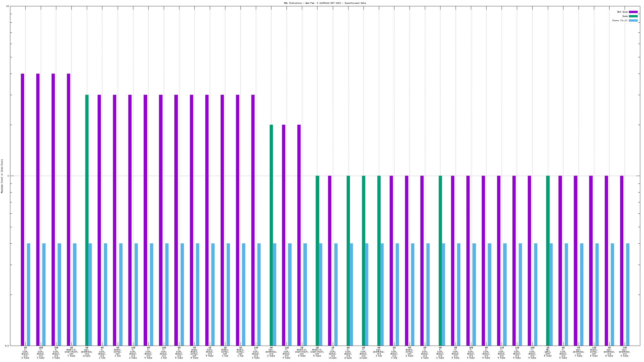The height and width of the screenshot is (362, 644).
Task: Click the green Spam legend swatch
Action: [x=633, y=16]
